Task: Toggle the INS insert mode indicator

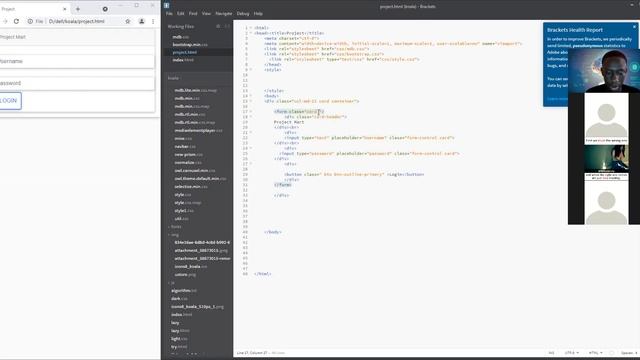Action: point(551,353)
